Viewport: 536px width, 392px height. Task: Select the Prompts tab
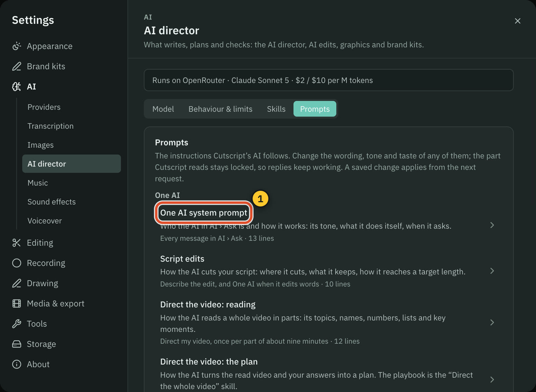[x=315, y=109]
